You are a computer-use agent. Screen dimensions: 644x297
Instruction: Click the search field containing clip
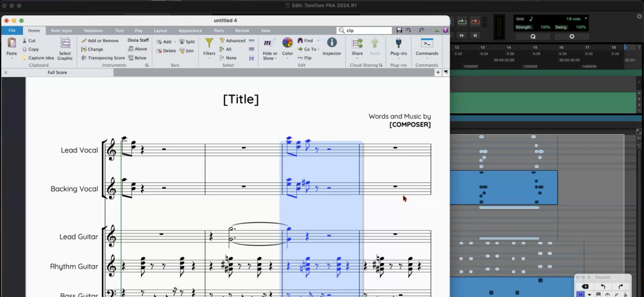pyautogui.click(x=364, y=30)
